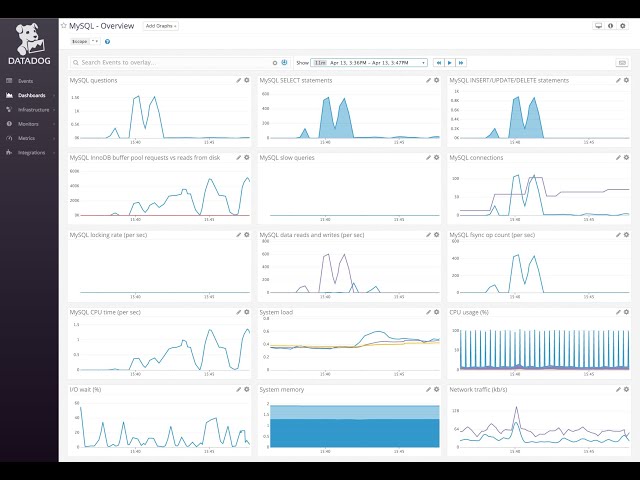Click the play live data button

click(450, 62)
